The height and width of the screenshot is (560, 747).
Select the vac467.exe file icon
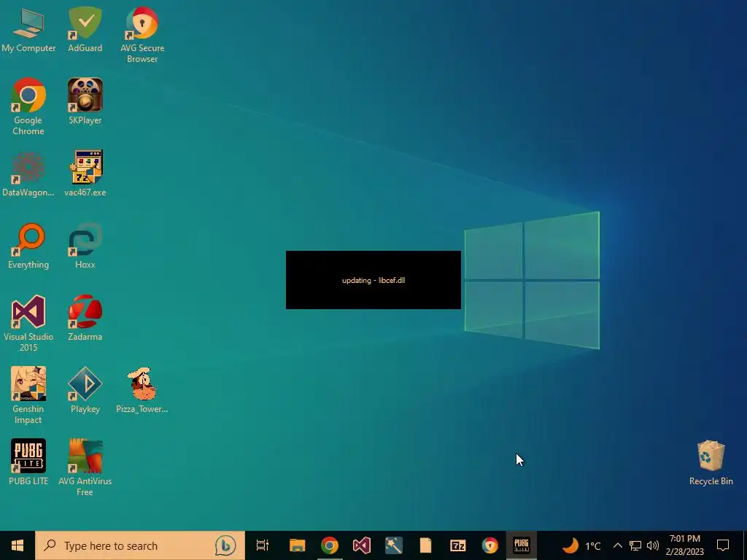pos(85,174)
